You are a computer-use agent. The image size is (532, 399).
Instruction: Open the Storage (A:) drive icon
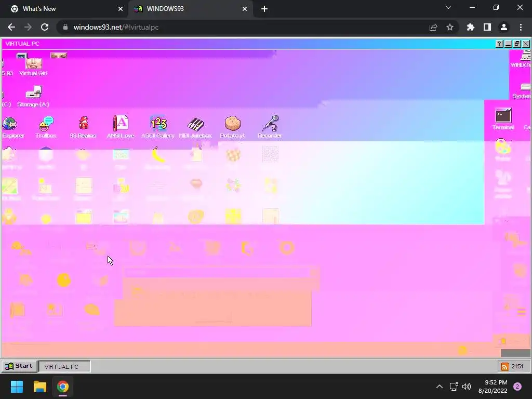coord(33,96)
